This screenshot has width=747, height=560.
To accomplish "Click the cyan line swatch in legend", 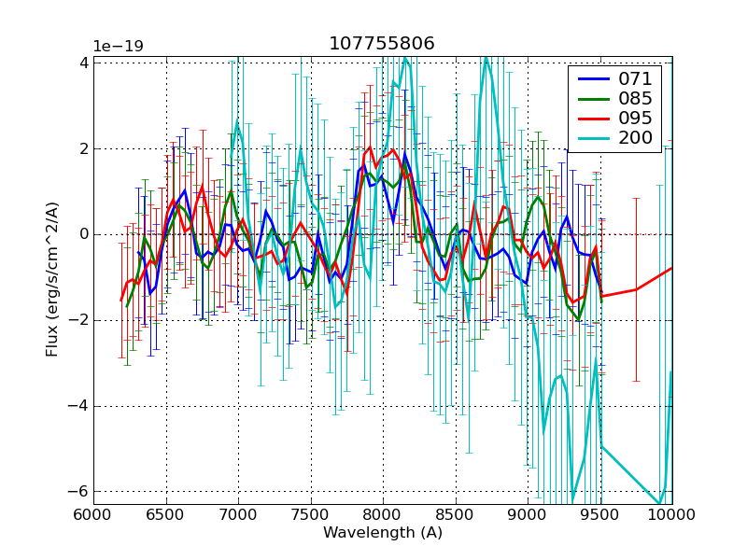I will point(593,140).
